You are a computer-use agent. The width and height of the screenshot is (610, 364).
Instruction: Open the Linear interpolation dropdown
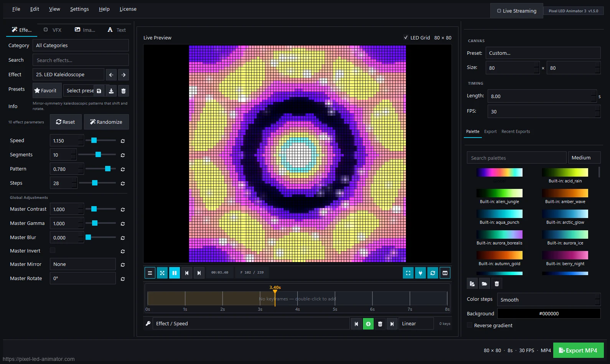[x=416, y=324]
